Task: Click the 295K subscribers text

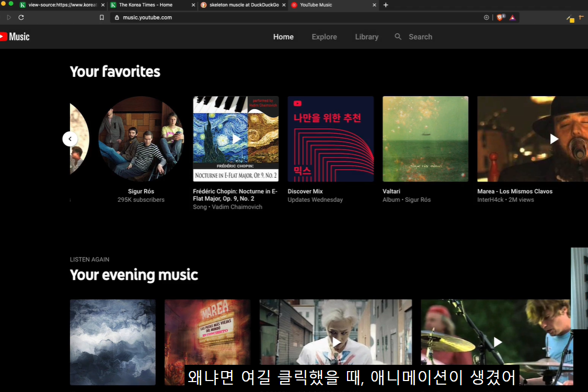Action: (x=141, y=200)
